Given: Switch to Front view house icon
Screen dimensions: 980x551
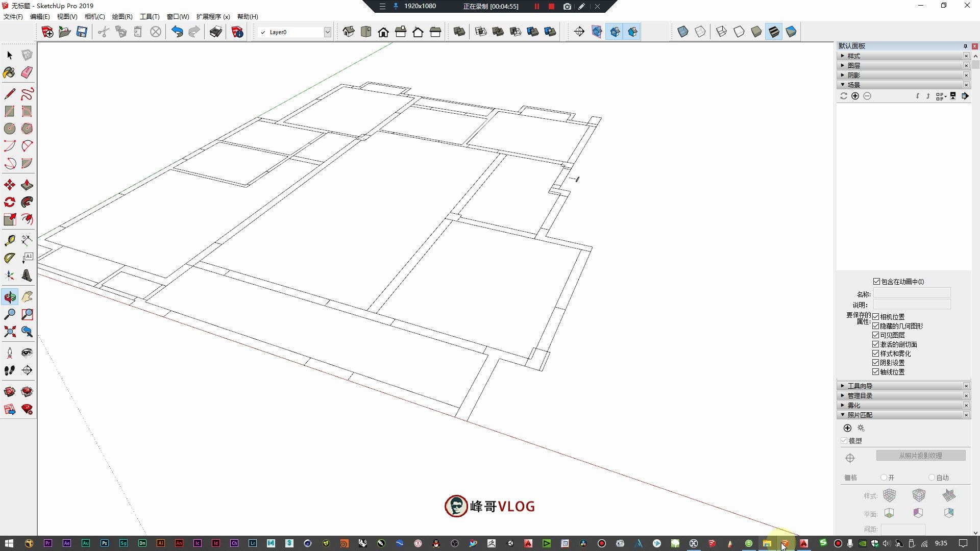Looking at the screenshot, I should tap(383, 32).
